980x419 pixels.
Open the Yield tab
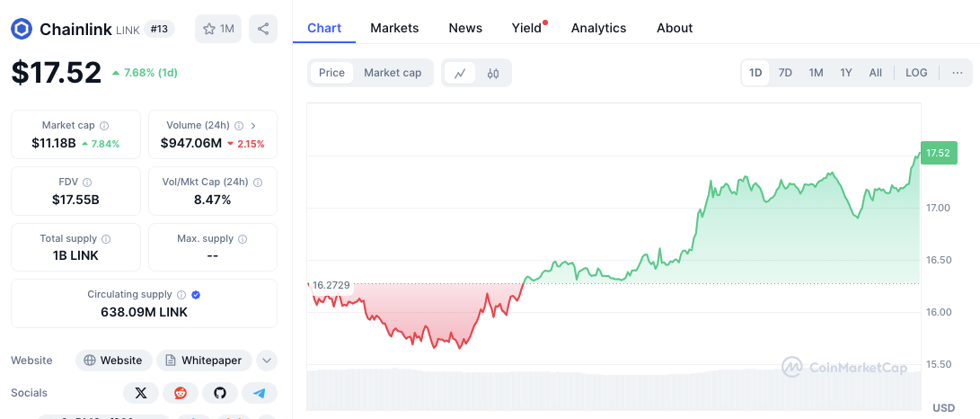point(526,28)
